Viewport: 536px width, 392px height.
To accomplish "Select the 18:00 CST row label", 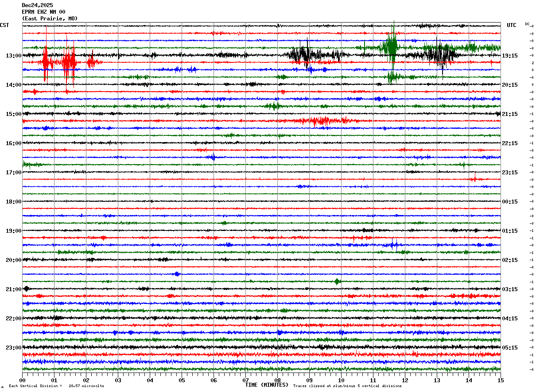I will 14,202.
